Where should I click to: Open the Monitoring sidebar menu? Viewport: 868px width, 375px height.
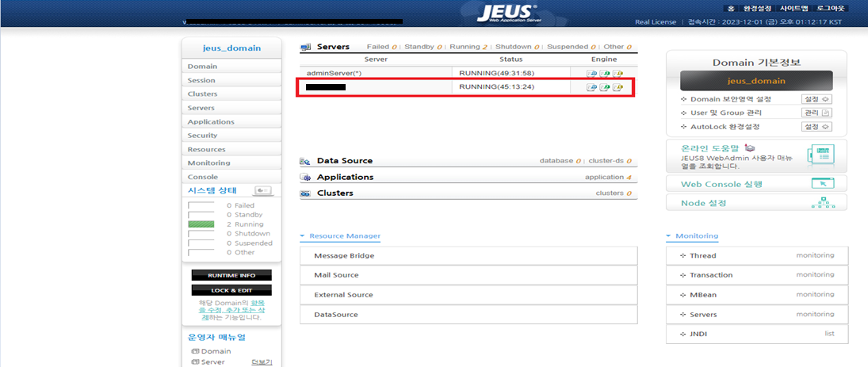pyautogui.click(x=231, y=163)
